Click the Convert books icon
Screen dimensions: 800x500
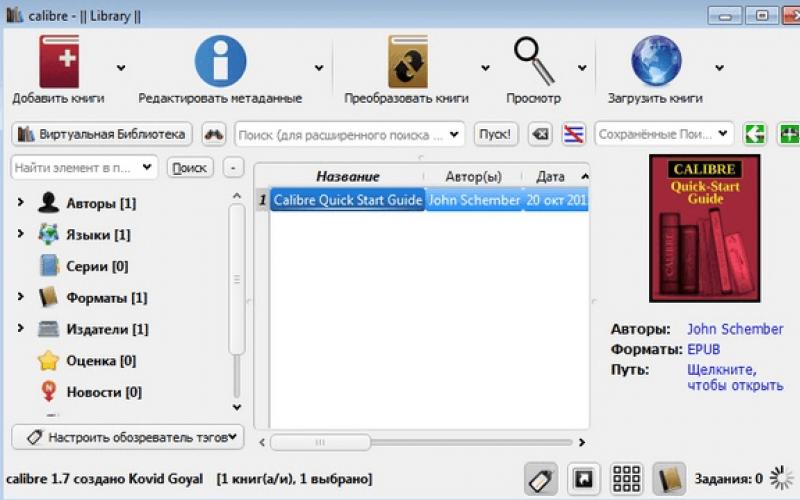click(407, 61)
